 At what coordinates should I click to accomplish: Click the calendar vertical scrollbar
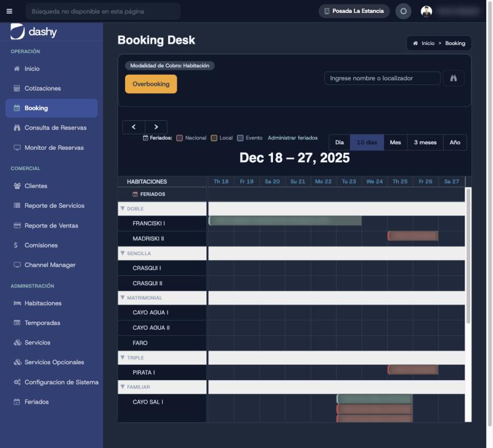(468, 256)
